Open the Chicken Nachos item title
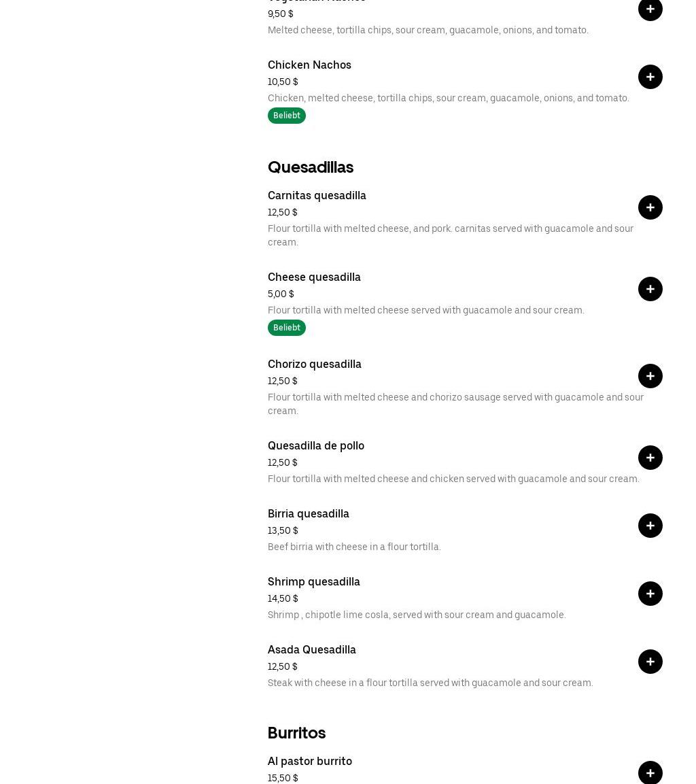 (309, 65)
